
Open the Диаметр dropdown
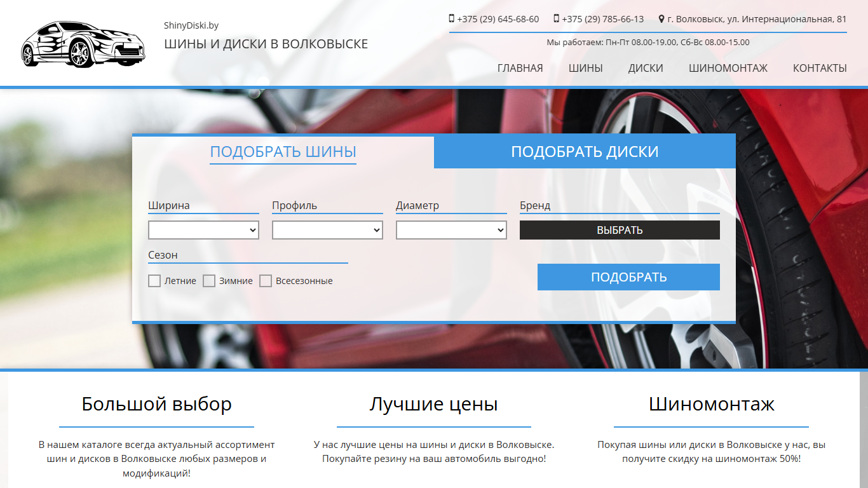point(451,230)
